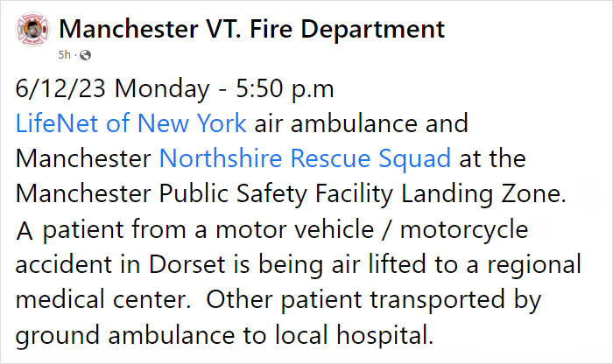The width and height of the screenshot is (613, 364).
Task: Click the globe public audience icon
Action: [85, 55]
